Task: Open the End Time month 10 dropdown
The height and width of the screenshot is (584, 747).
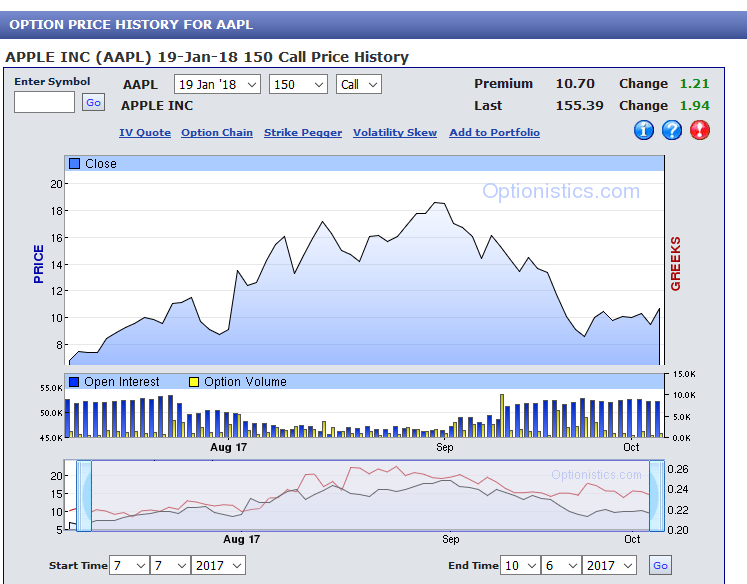Action: (x=520, y=565)
